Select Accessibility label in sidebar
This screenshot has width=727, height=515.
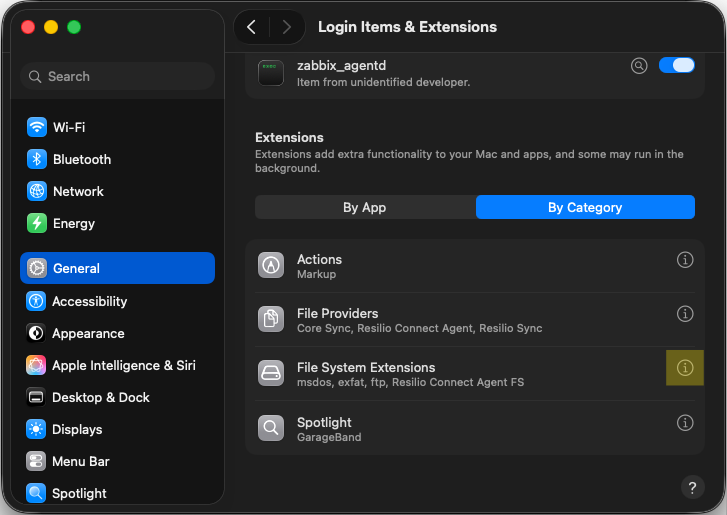point(89,301)
